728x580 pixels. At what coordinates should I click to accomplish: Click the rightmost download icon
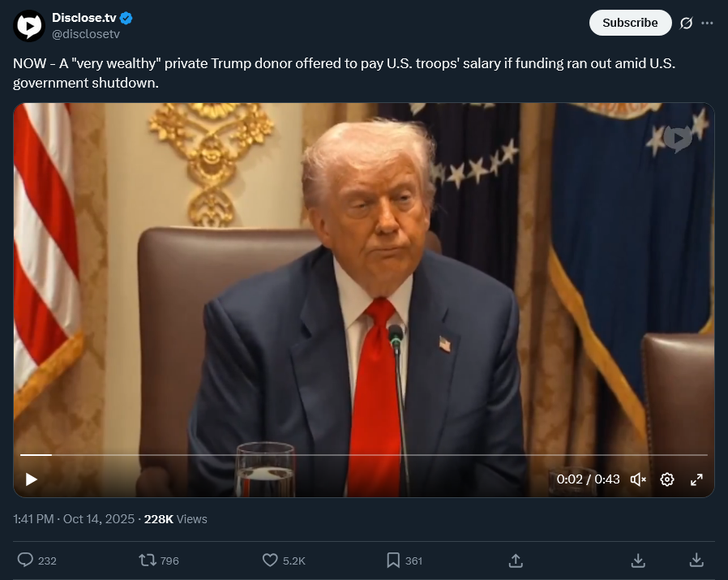pyautogui.click(x=696, y=560)
